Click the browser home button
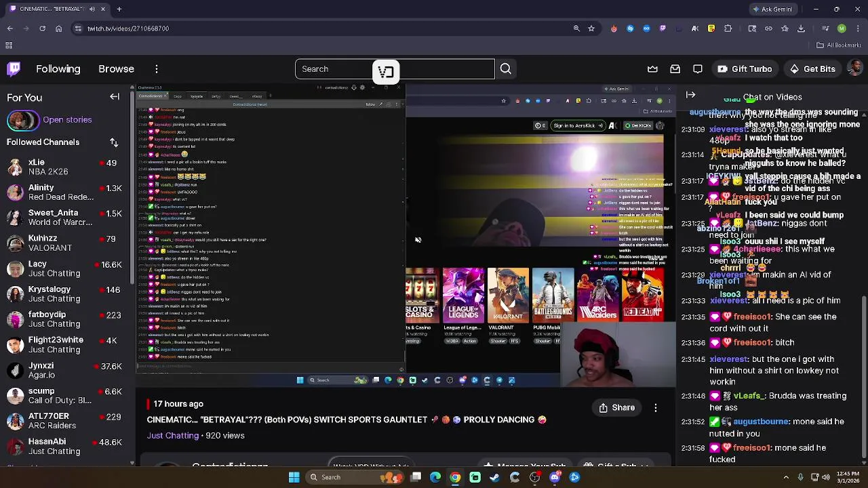 tap(59, 28)
